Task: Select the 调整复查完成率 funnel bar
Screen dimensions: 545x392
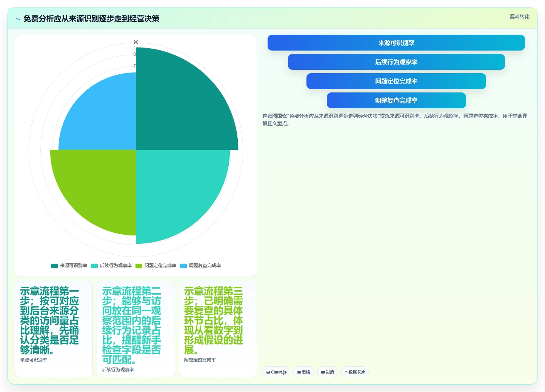Action: (396, 100)
